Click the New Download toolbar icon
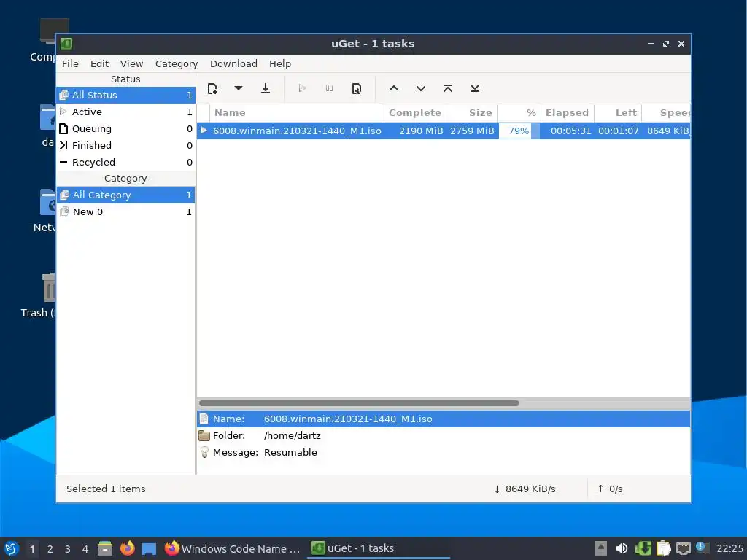The image size is (747, 560). (x=212, y=88)
